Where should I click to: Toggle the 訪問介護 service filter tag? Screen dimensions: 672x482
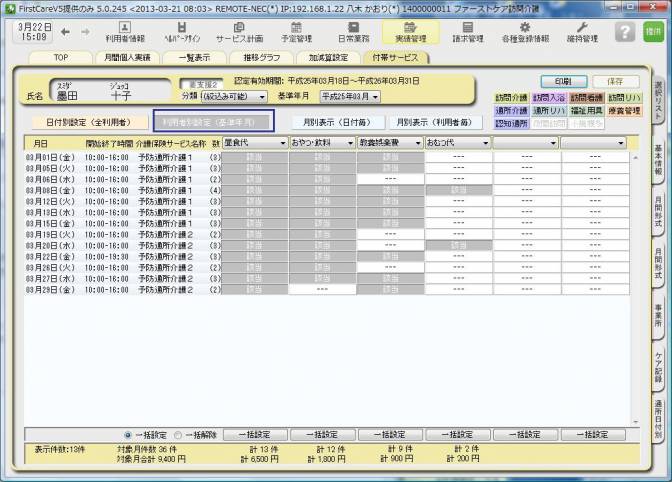tap(511, 98)
